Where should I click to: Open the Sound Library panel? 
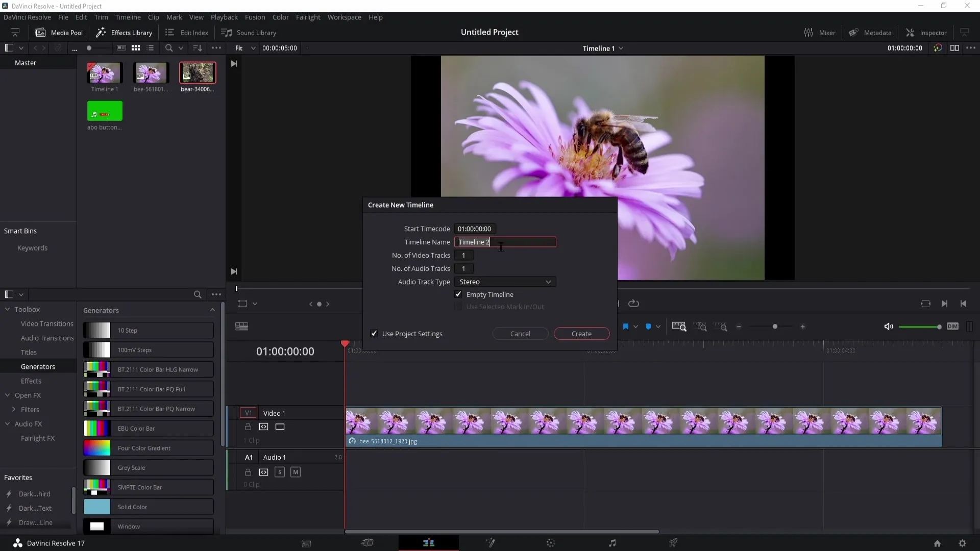coord(250,32)
